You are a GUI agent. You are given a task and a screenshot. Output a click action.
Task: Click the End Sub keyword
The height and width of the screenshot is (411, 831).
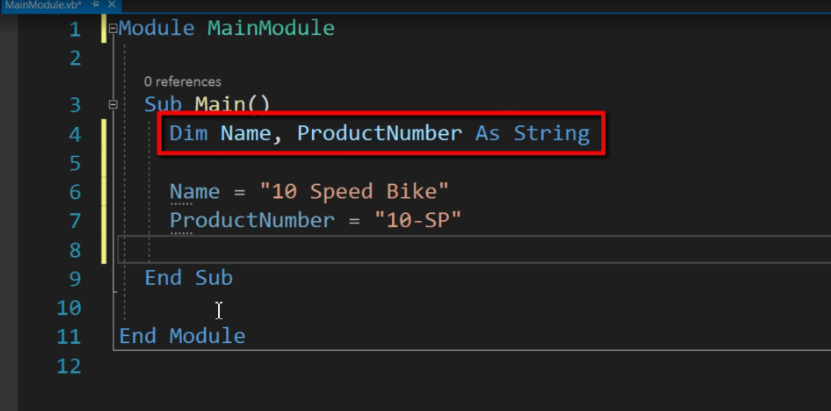coord(189,278)
